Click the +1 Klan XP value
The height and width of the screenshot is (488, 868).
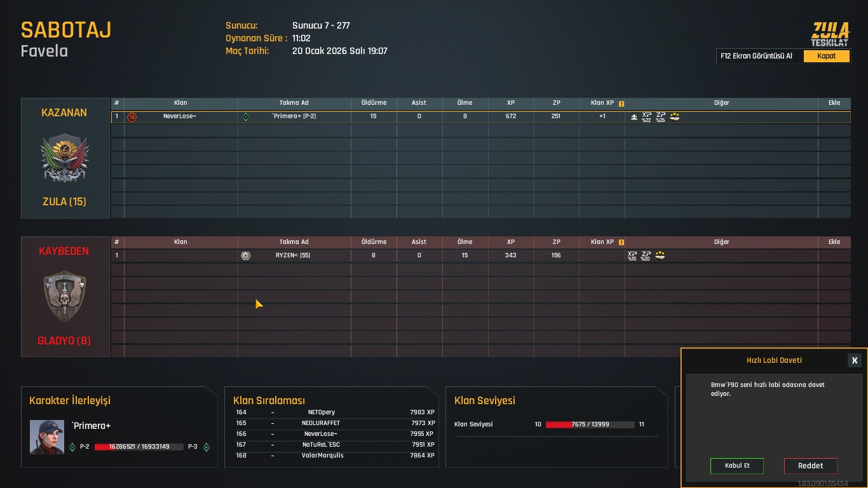click(x=602, y=117)
